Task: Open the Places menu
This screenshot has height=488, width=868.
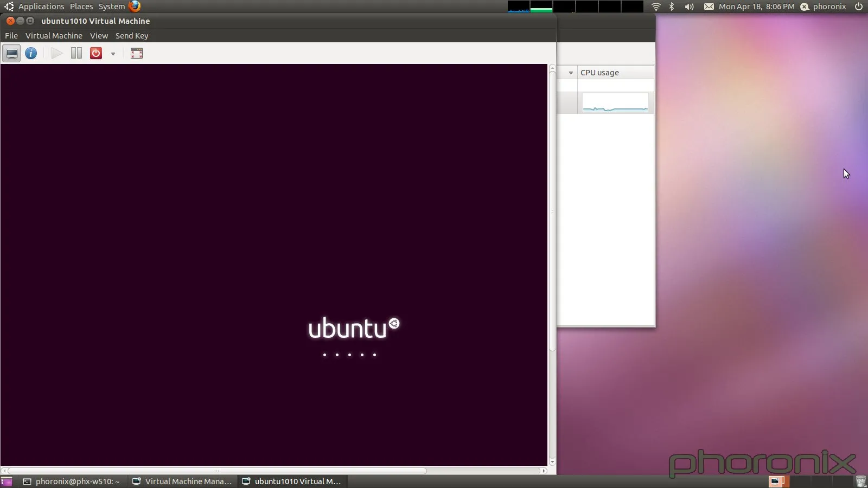Action: tap(81, 7)
